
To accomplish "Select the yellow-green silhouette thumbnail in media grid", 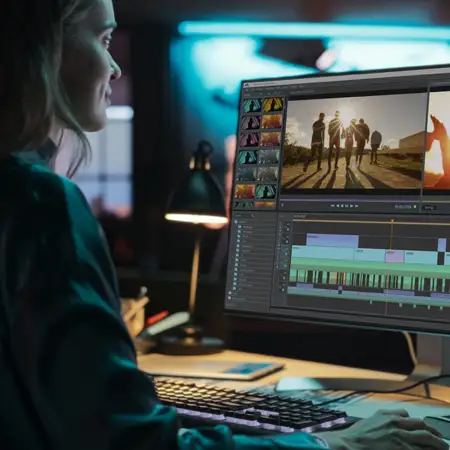I will (x=273, y=105).
